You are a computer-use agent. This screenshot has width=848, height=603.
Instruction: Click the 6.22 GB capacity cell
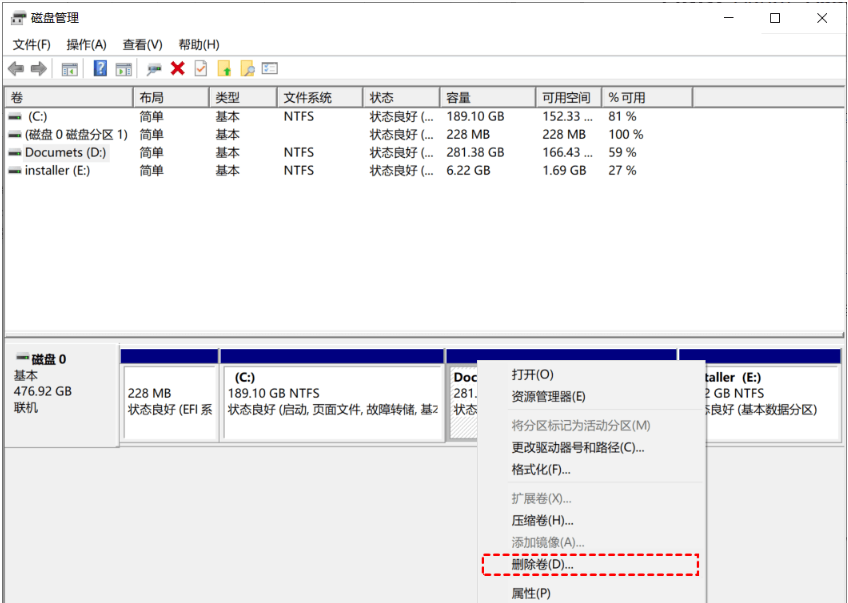468,170
